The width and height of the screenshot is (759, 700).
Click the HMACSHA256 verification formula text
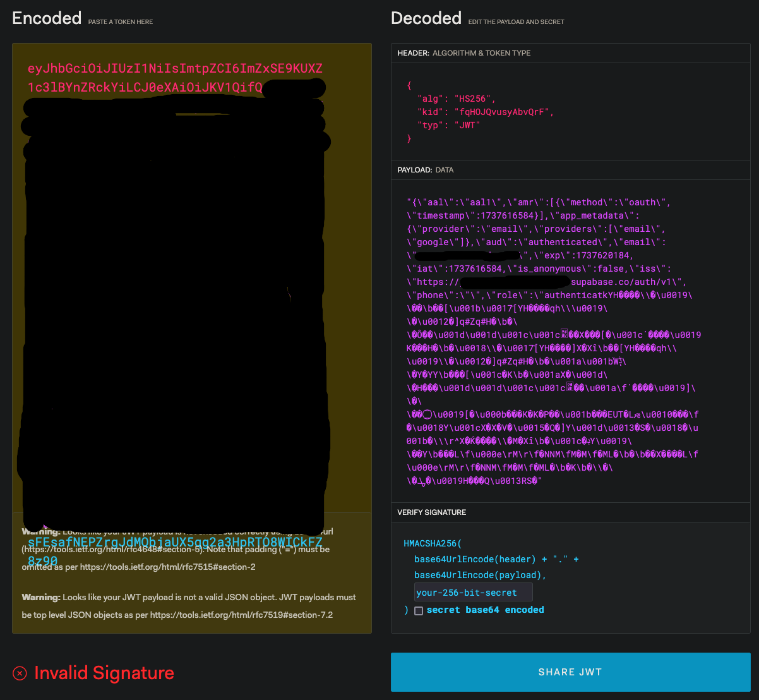tap(434, 543)
